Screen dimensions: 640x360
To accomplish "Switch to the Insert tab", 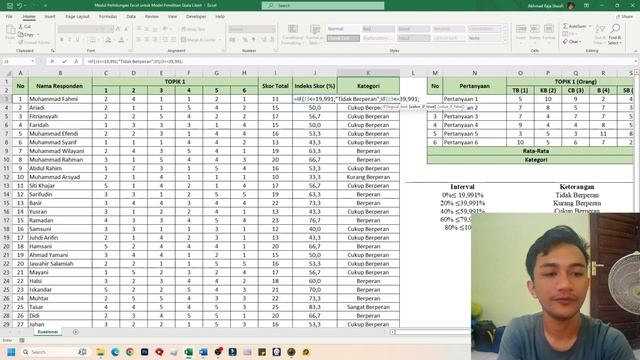I will click(50, 17).
